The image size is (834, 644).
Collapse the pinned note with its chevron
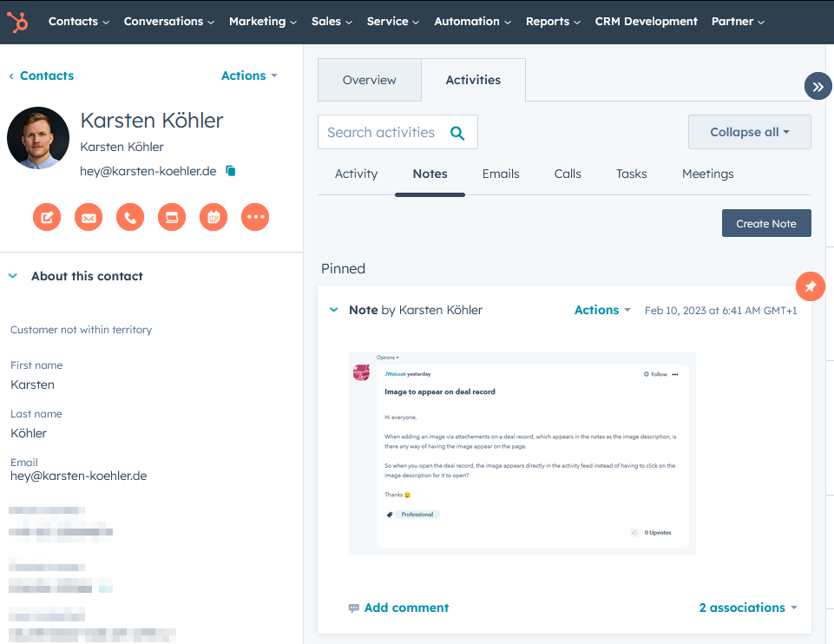[334, 310]
